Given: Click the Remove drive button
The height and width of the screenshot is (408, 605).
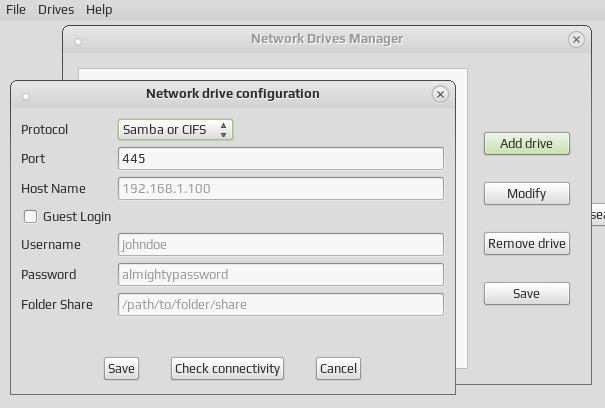Looking at the screenshot, I should tap(527, 244).
